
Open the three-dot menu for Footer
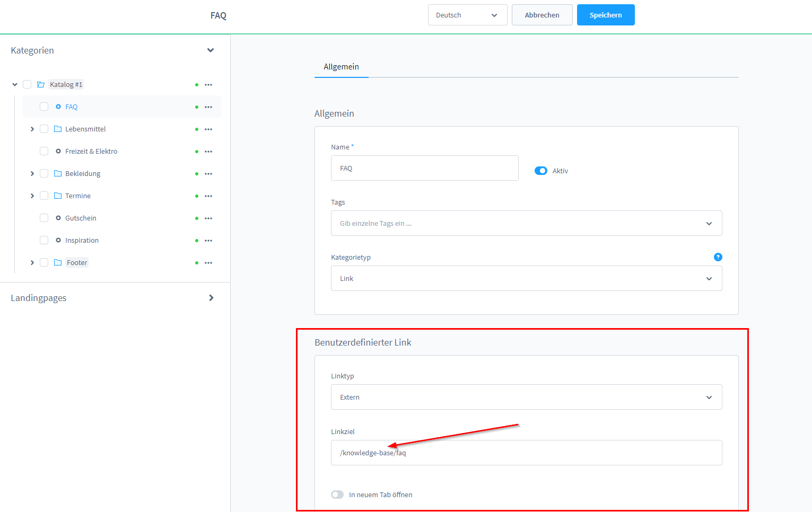pos(208,263)
